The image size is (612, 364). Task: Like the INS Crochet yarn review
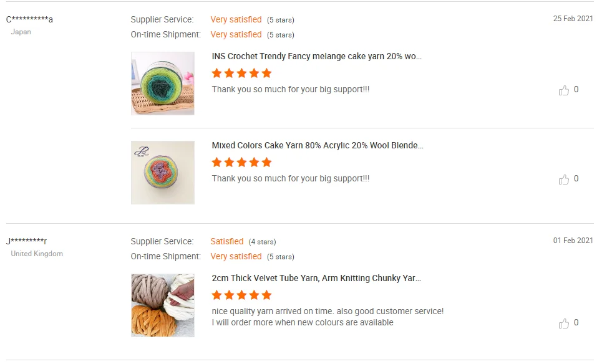point(564,90)
